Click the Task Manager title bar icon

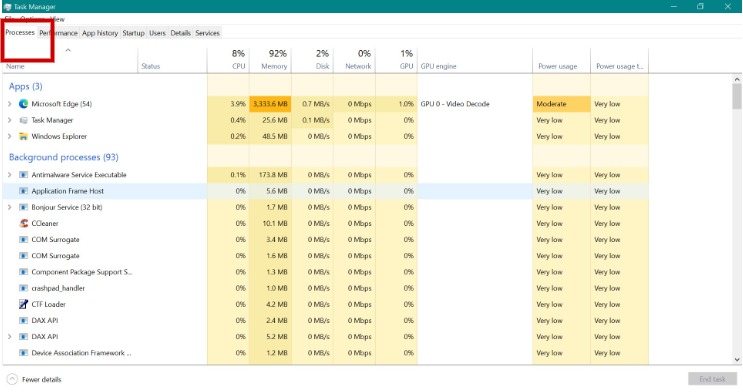[x=7, y=7]
